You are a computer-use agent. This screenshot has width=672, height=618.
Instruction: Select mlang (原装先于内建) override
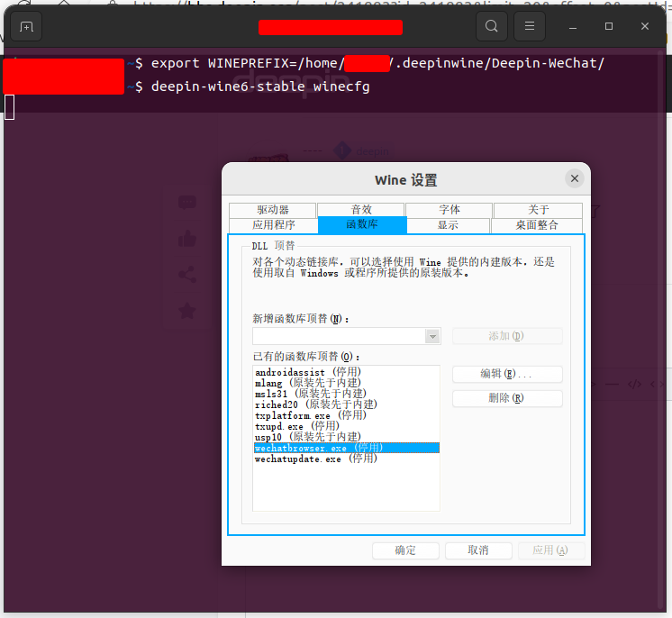346,383
